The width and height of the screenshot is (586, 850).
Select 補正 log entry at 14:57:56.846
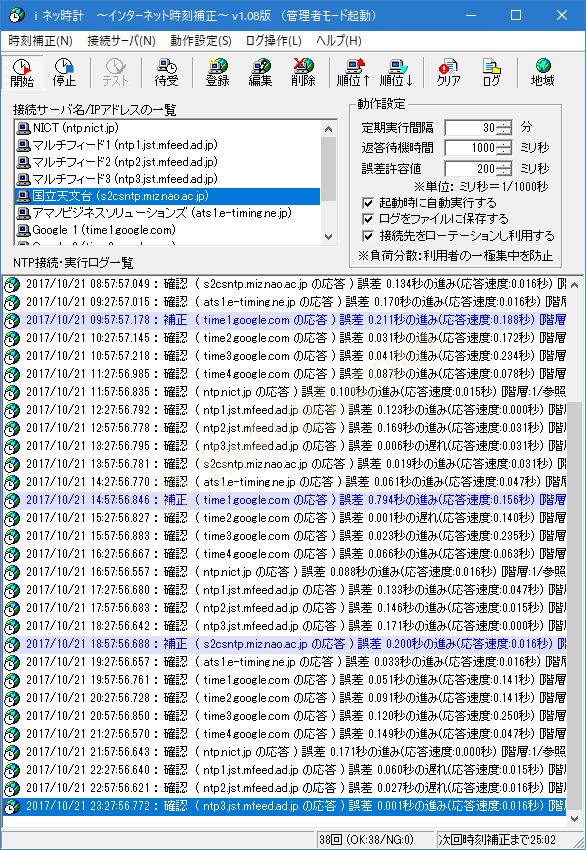click(x=285, y=500)
